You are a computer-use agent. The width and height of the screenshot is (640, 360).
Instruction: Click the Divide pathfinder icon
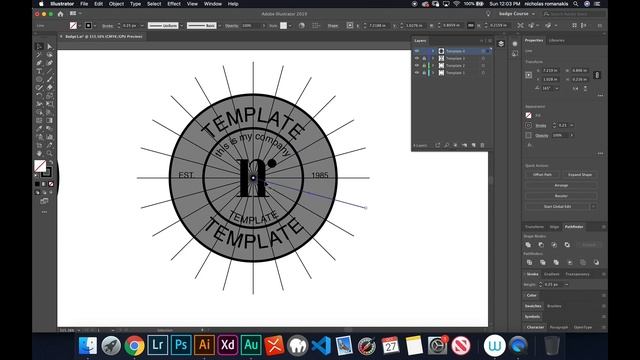click(x=529, y=262)
